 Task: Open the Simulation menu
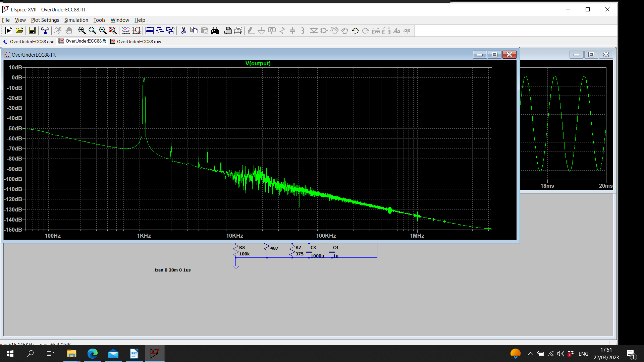point(76,20)
